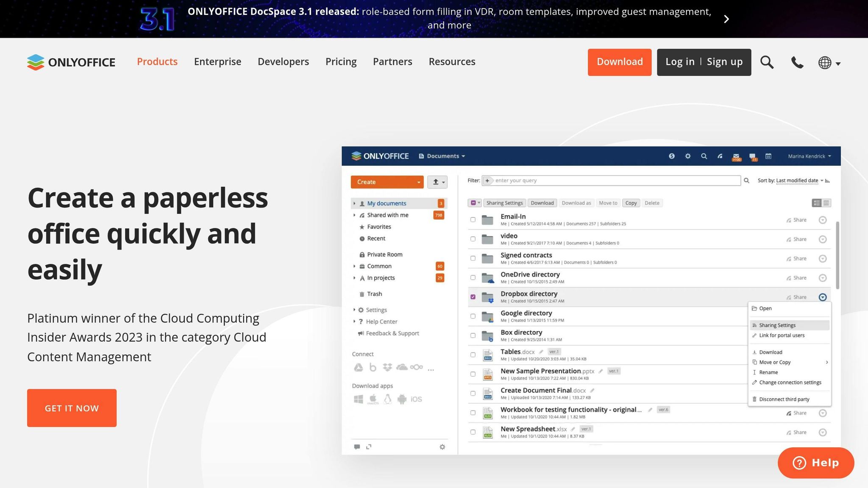Screen dimensions: 868x488
Task: Click the Linux download app icon
Action: (387, 399)
